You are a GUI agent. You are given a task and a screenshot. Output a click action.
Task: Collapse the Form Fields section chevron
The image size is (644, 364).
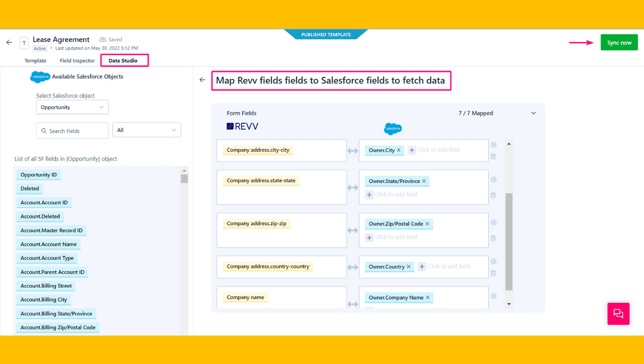[533, 113]
